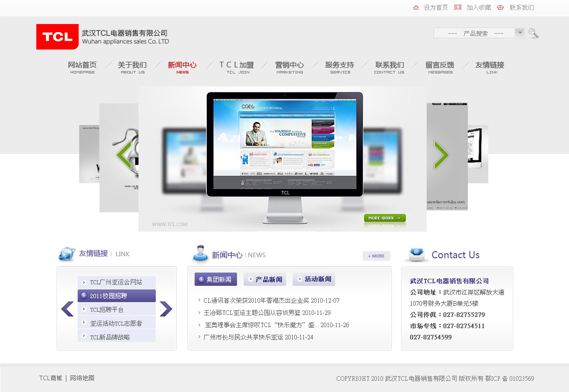
Task: Click the green MORE WORK button
Action: pos(385,218)
